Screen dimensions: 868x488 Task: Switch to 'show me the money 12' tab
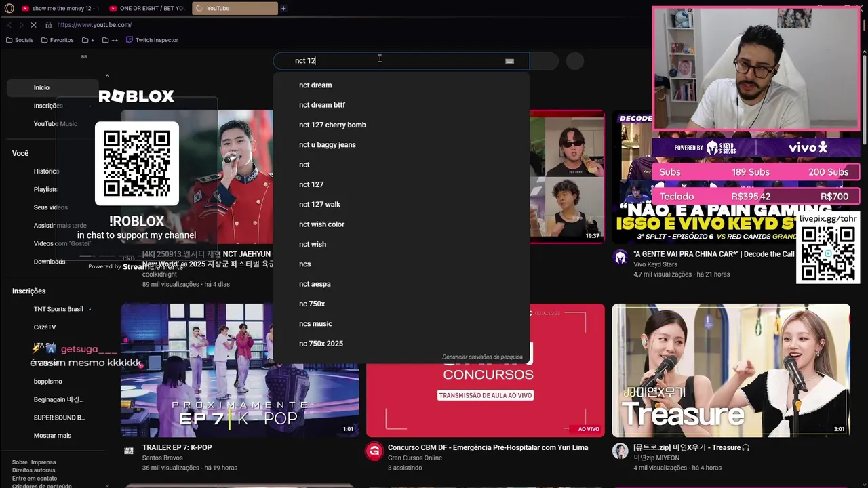(60, 8)
